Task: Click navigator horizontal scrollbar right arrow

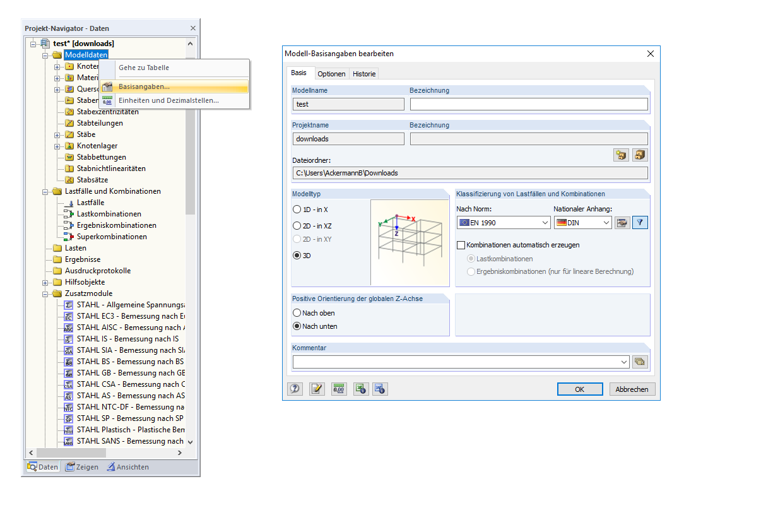Action: 180,453
